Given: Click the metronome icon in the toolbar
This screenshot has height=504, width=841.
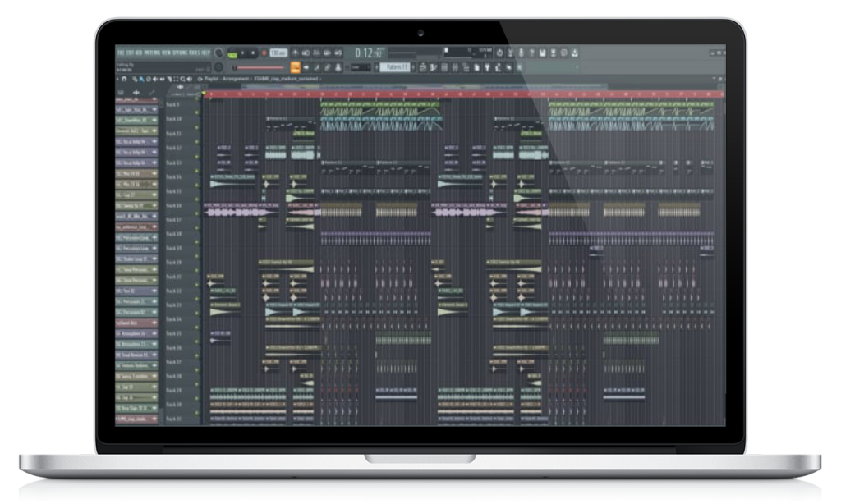Looking at the screenshot, I should point(296,53).
